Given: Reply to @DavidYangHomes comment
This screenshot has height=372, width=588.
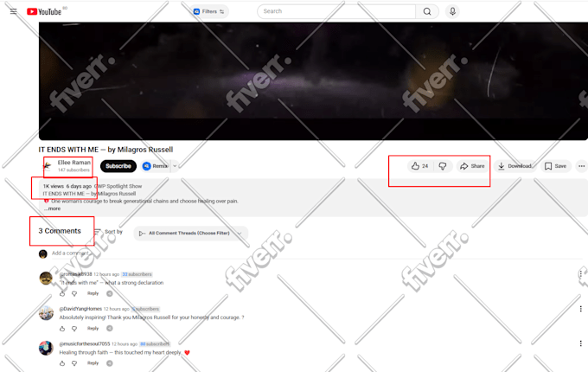Looking at the screenshot, I should (93, 329).
